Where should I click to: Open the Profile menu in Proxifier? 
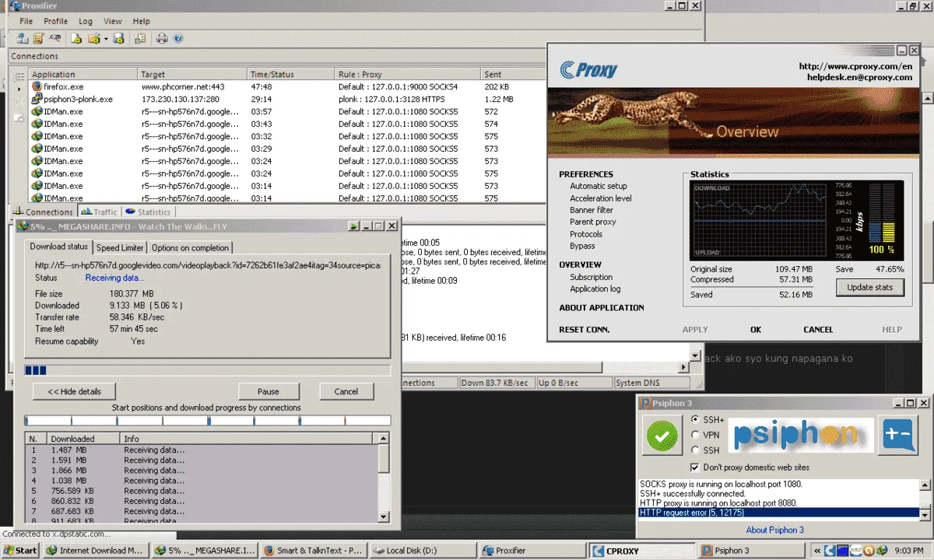[55, 21]
